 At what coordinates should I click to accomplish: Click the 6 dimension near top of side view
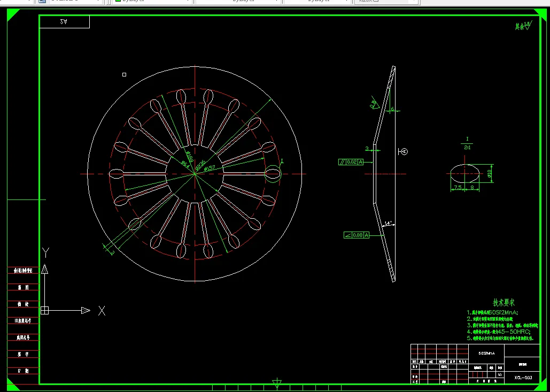pyautogui.click(x=392, y=109)
